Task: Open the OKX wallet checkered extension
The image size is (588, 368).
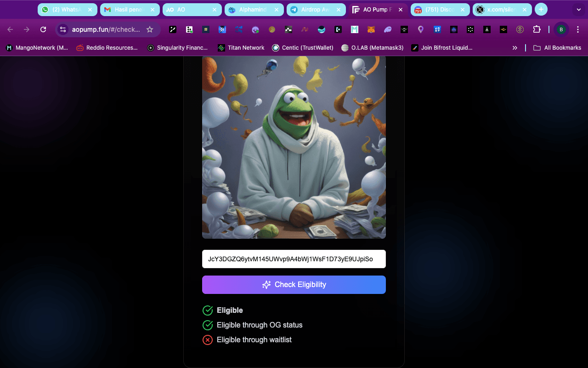Action: coord(288,29)
